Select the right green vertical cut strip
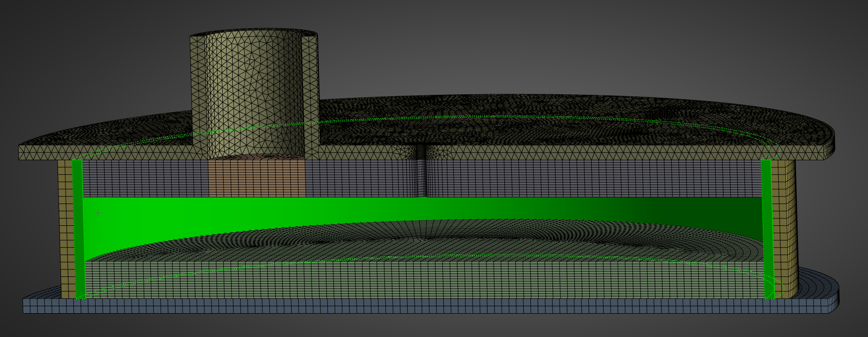The width and height of the screenshot is (868, 337). click(x=767, y=228)
